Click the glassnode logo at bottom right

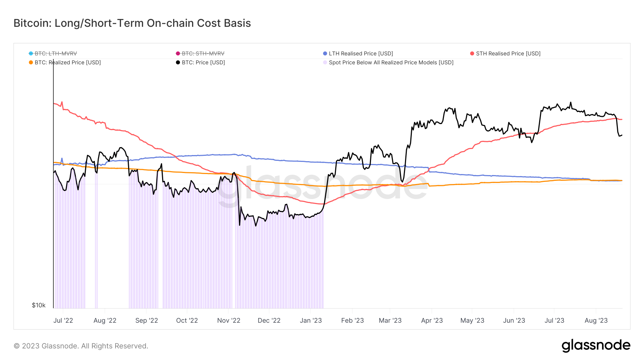596,346
